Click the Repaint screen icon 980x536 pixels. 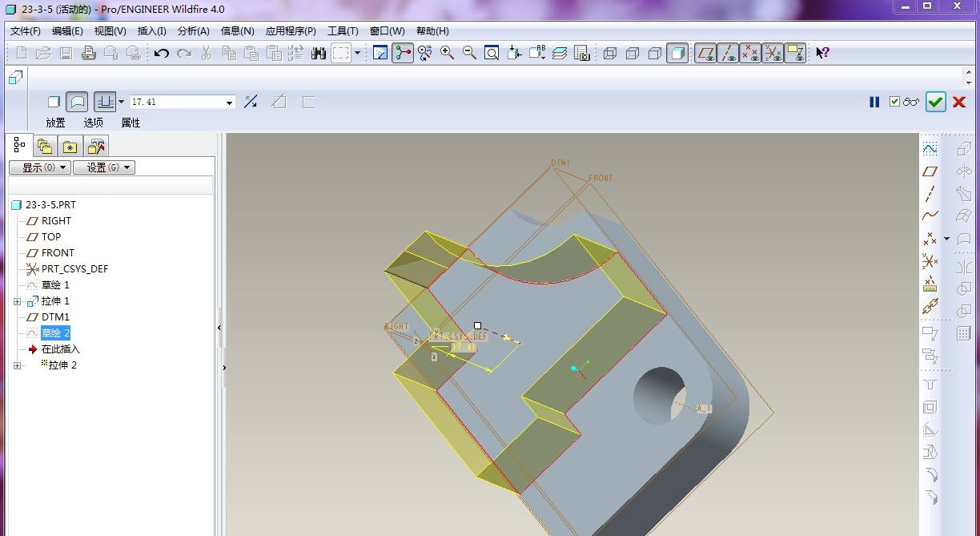380,53
